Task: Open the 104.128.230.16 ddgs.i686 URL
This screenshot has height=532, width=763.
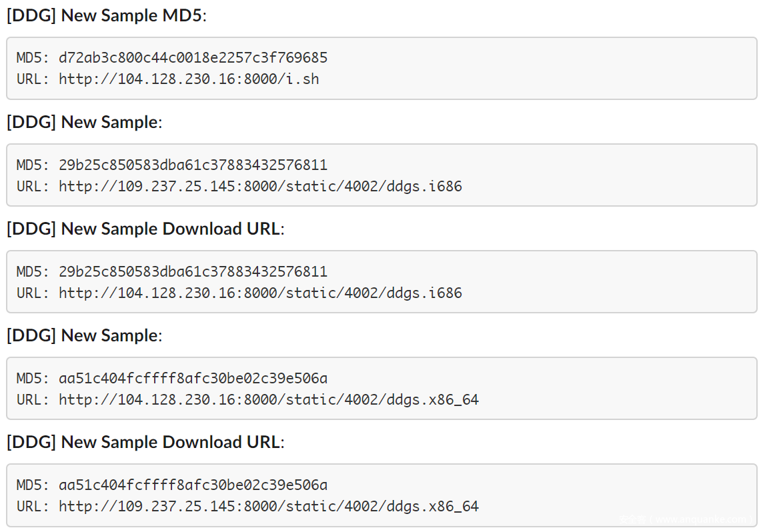Action: (260, 293)
